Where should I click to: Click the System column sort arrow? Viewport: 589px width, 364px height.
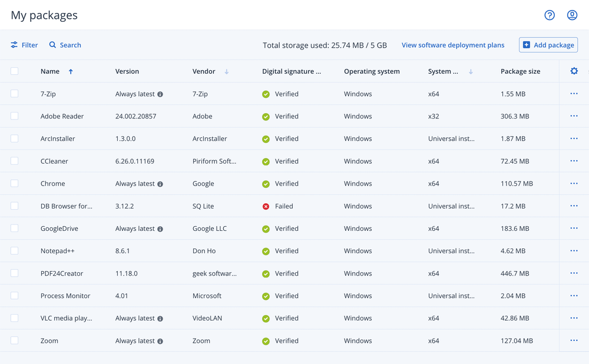click(471, 71)
